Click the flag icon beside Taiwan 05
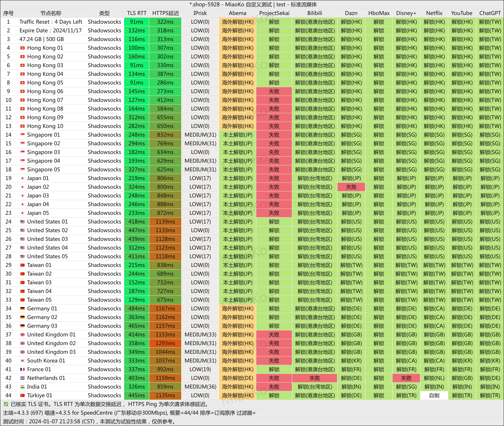The height and width of the screenshot is (426, 504). click(22, 300)
